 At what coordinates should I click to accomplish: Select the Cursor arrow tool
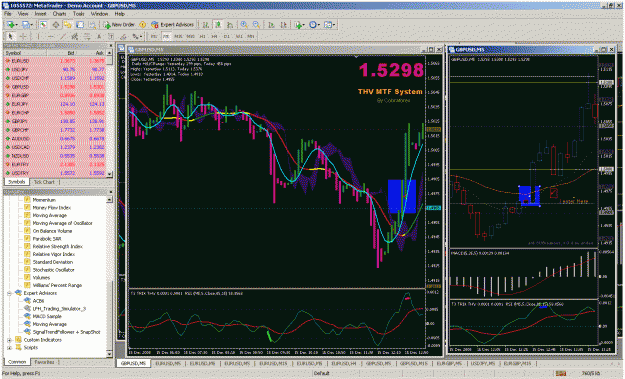(11, 36)
